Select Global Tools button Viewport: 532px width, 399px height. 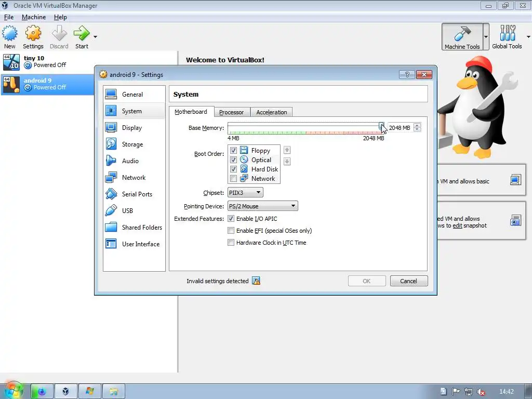(507, 37)
